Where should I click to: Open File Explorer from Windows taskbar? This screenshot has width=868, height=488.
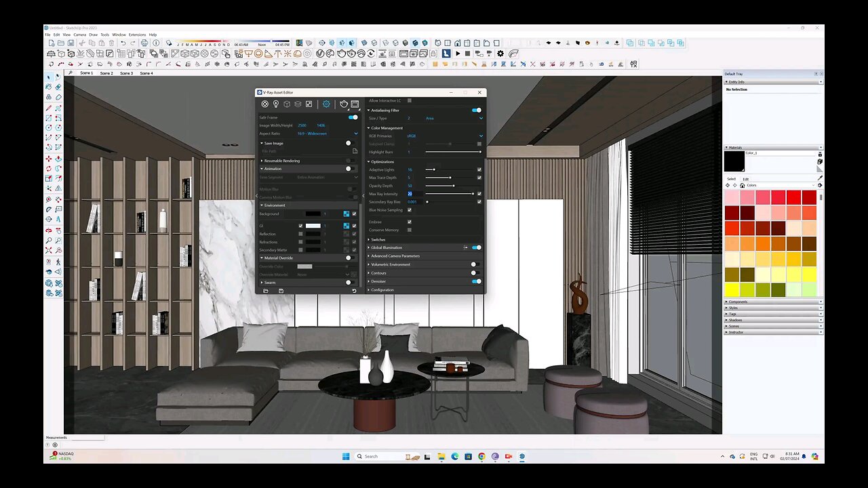[441, 456]
